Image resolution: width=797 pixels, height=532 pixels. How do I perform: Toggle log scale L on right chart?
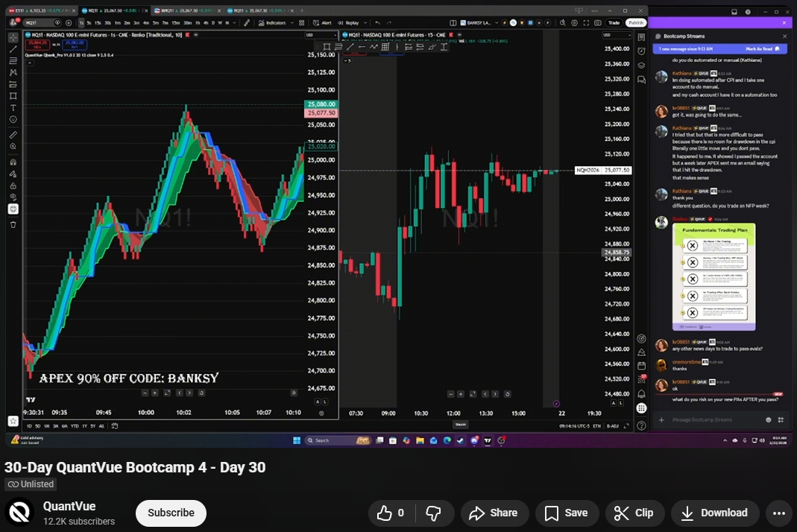[x=620, y=402]
